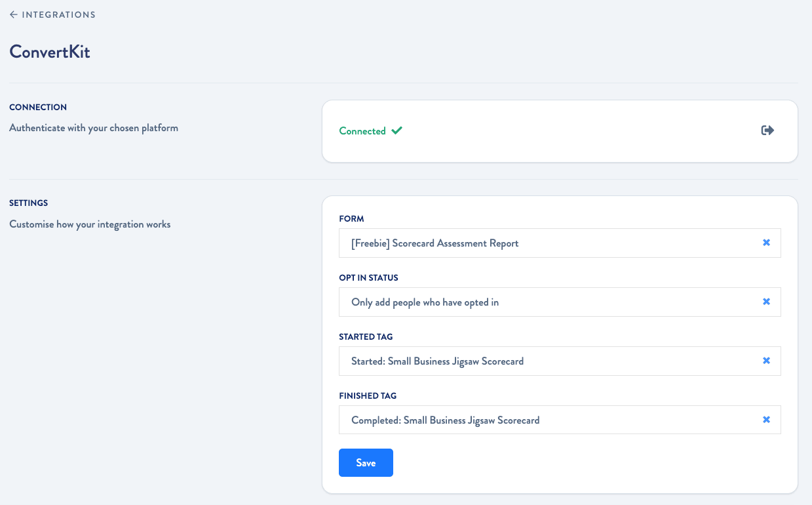This screenshot has height=505, width=812.
Task: Click the STARTED TAG label
Action: [x=366, y=336]
